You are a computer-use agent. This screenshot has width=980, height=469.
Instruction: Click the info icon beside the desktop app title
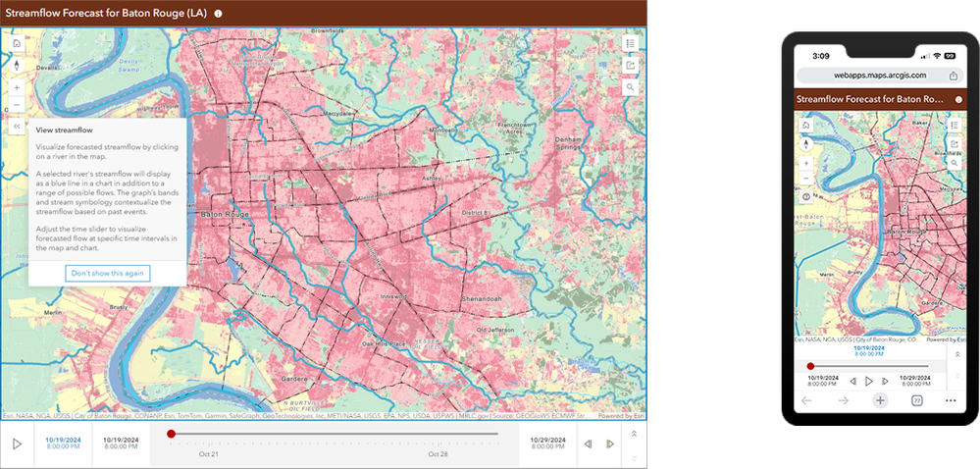click(218, 13)
